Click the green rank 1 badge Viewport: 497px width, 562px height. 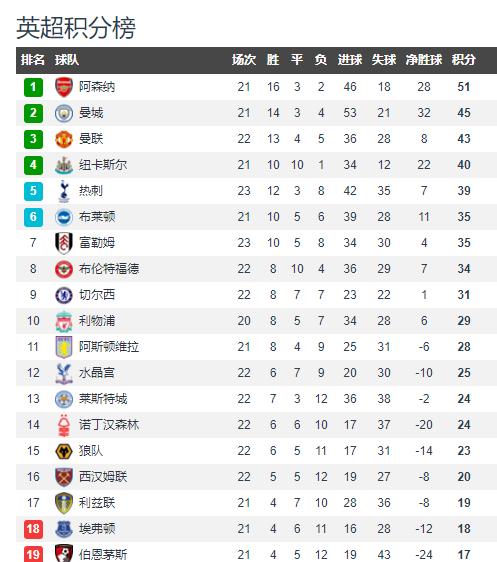[33, 87]
